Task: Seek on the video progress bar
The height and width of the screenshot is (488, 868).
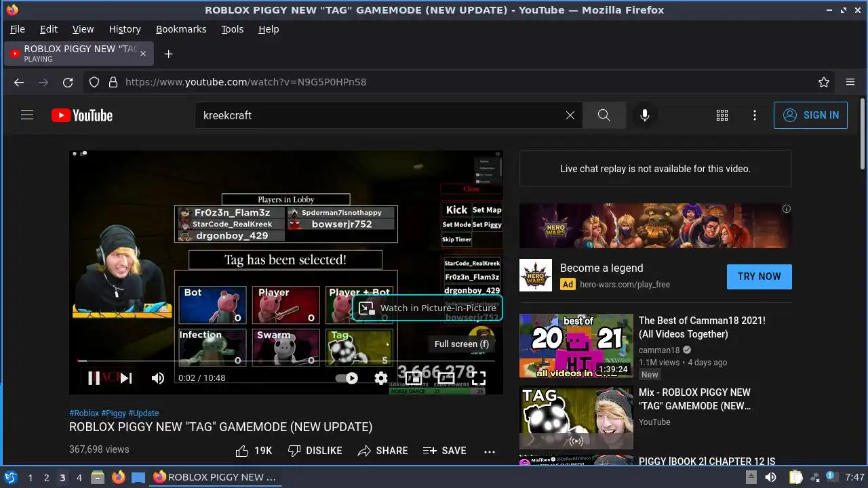Action: 286,361
